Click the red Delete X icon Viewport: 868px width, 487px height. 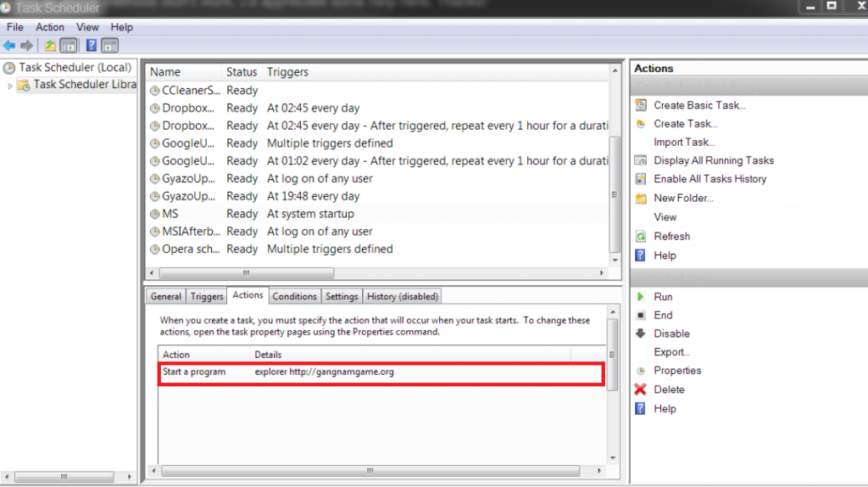pos(640,389)
